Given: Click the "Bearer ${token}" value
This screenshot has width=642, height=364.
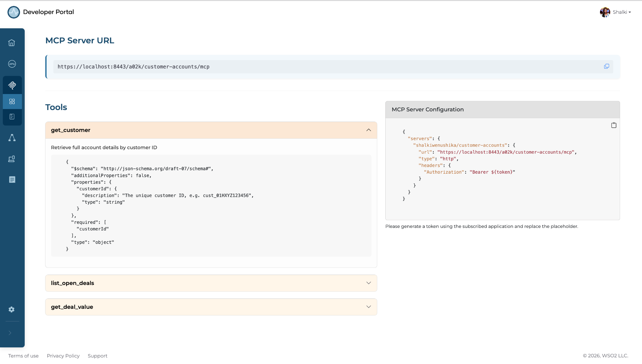Looking at the screenshot, I should pos(492,172).
